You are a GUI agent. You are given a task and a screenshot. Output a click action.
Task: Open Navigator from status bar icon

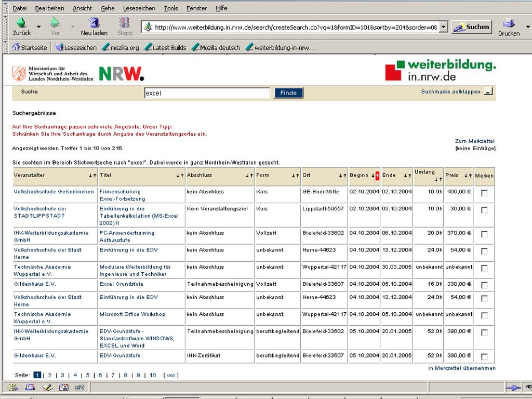(x=13, y=388)
